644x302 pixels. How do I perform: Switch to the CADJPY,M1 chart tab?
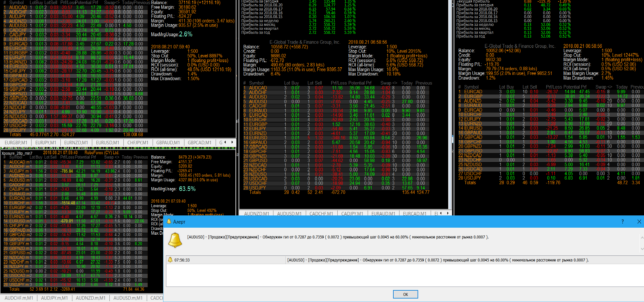(x=352, y=214)
